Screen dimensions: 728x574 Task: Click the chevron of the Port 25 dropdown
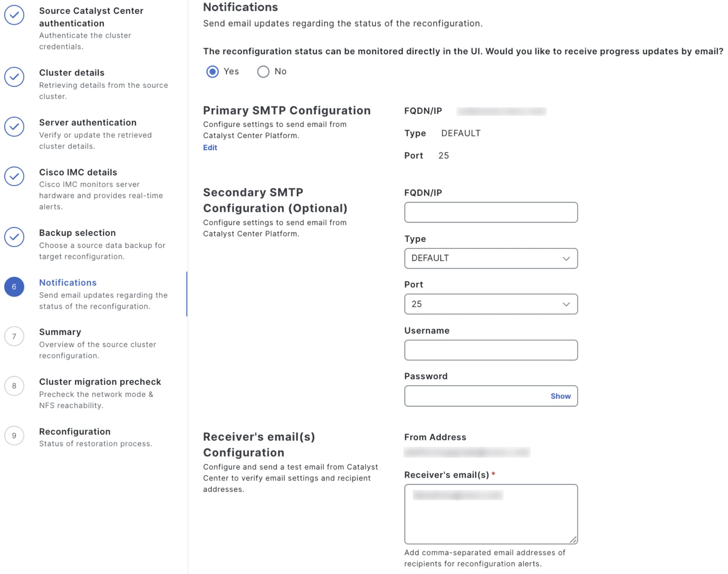coord(566,304)
